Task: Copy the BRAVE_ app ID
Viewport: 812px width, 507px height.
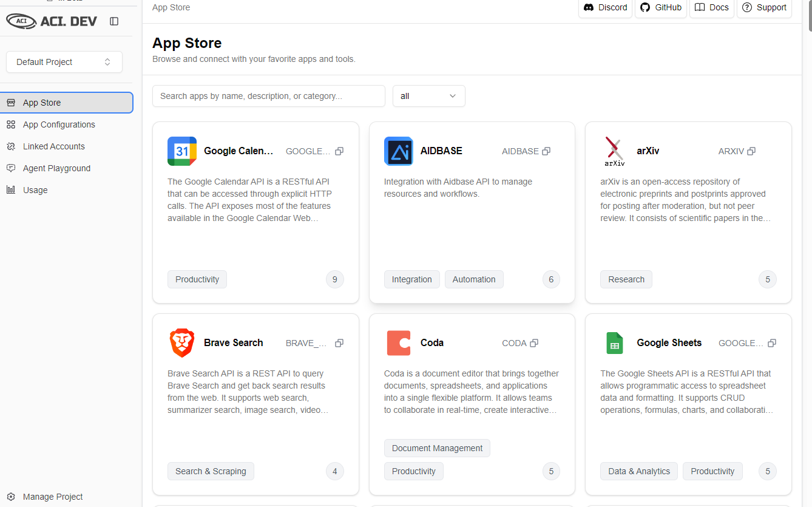Action: coord(339,343)
